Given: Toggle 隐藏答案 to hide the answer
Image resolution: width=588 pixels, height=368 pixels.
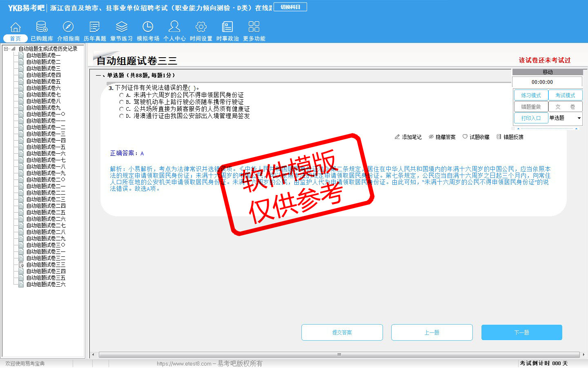Looking at the screenshot, I should (442, 137).
